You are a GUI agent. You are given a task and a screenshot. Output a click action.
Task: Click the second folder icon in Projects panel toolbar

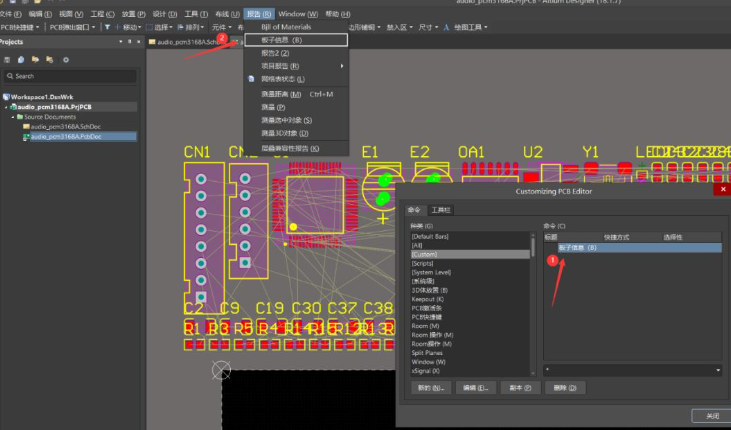click(x=49, y=60)
